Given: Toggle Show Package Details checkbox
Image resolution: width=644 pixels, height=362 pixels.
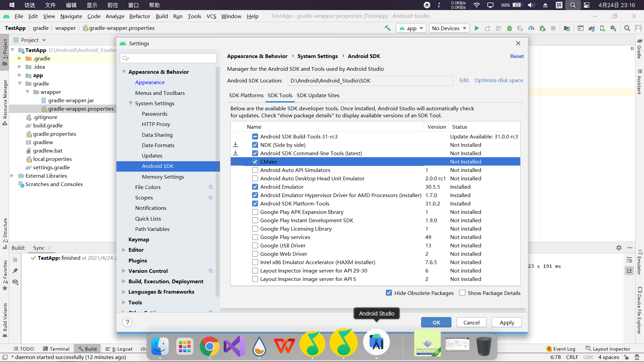Looking at the screenshot, I should [463, 293].
